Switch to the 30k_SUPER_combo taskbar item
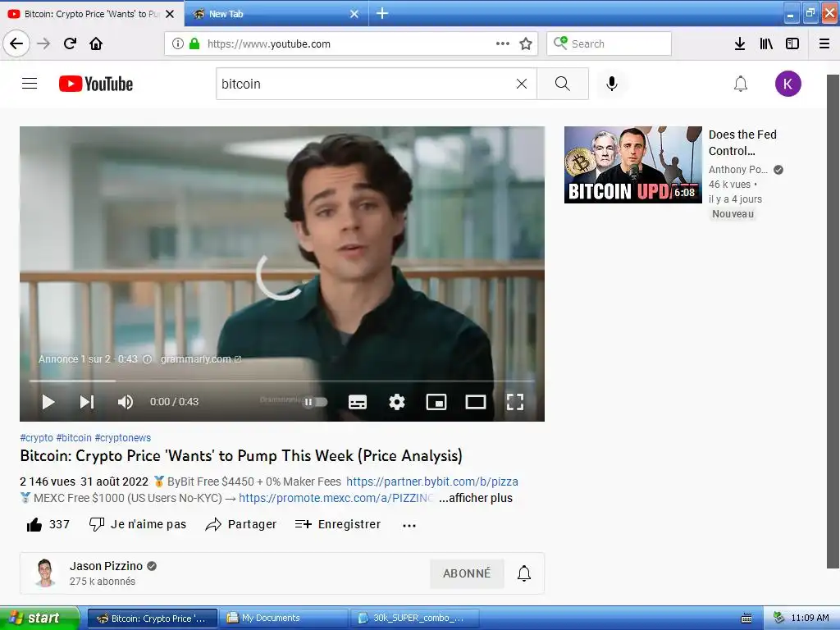Image resolution: width=840 pixels, height=630 pixels. [414, 619]
